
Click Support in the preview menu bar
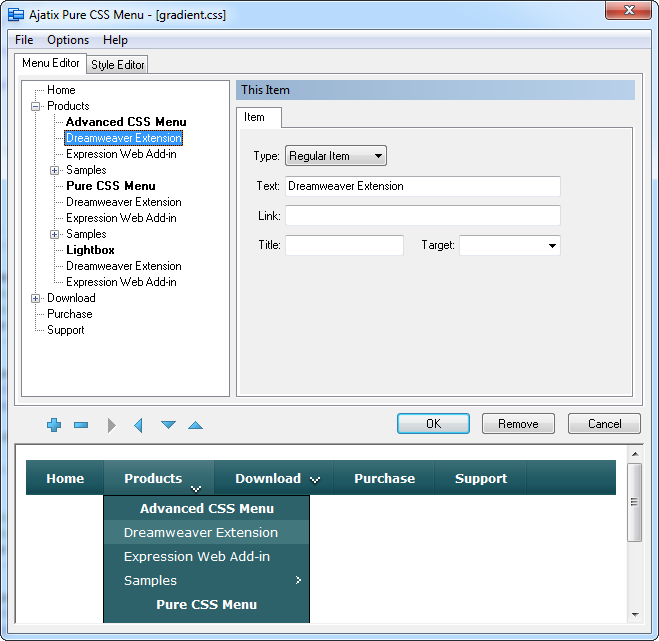(x=480, y=478)
